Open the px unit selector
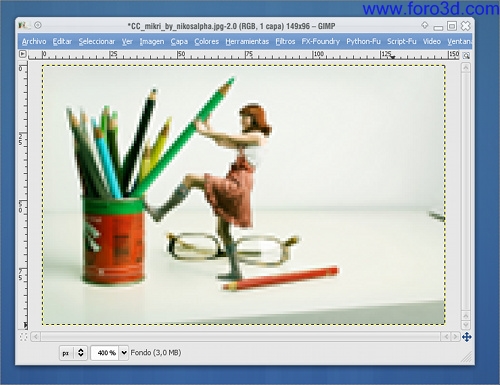The width and height of the screenshot is (500, 385). [73, 353]
